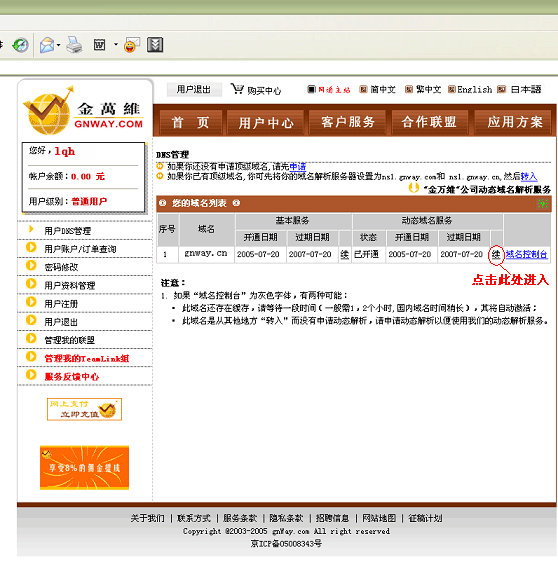Click the 续 renew button after 2007-07-20 basic service
Viewport: 558px width, 564px height.
(x=345, y=255)
